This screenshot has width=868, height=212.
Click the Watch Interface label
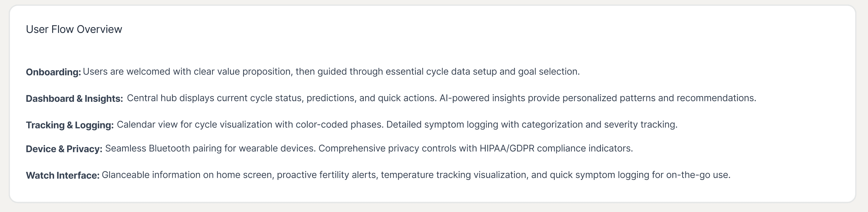tap(62, 175)
